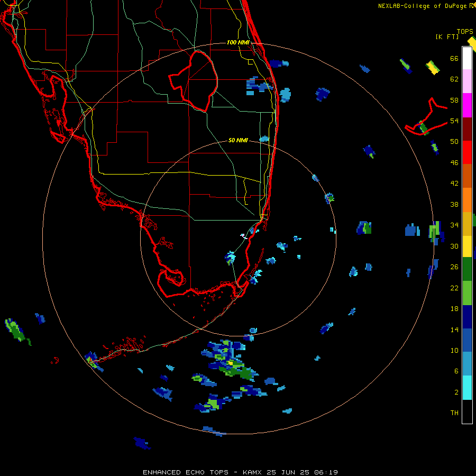Click the KAMX station identifier
476x476 pixels.
[x=252, y=472]
